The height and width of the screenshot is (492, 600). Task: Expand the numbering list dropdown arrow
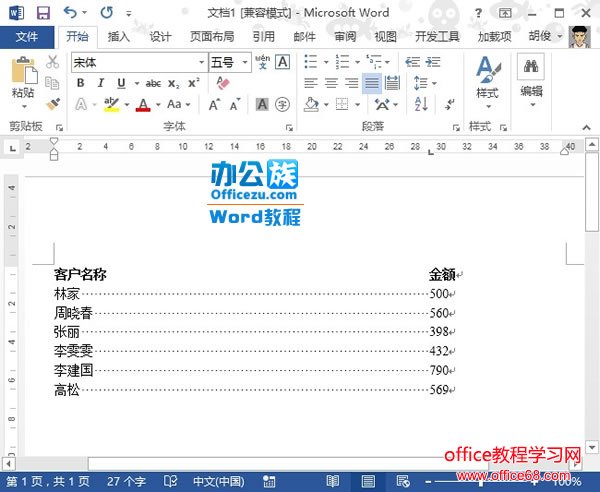coord(357,62)
